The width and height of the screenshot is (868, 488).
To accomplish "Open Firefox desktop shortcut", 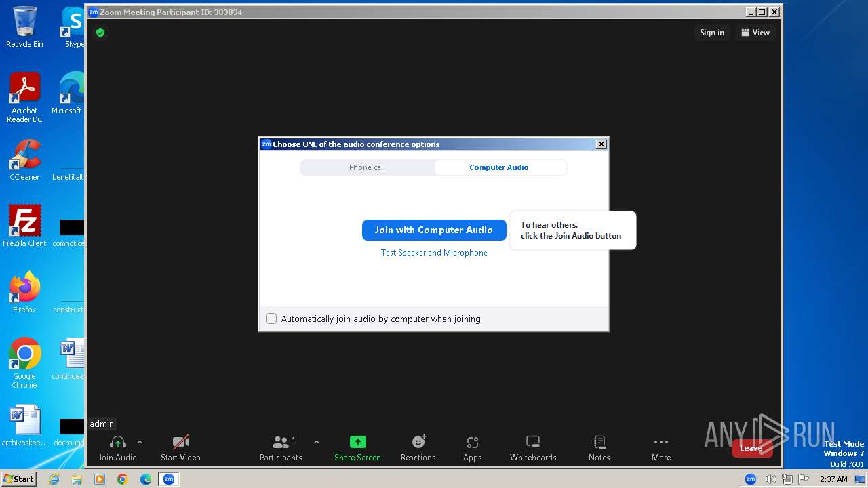I will pos(24,293).
